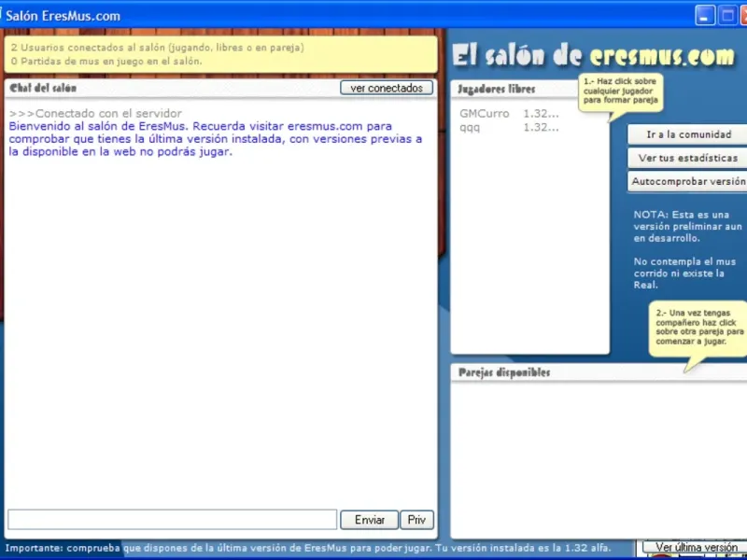Click the 'Importante: comprueba' status bar text
Viewport: 747px width, 560px height.
308,548
